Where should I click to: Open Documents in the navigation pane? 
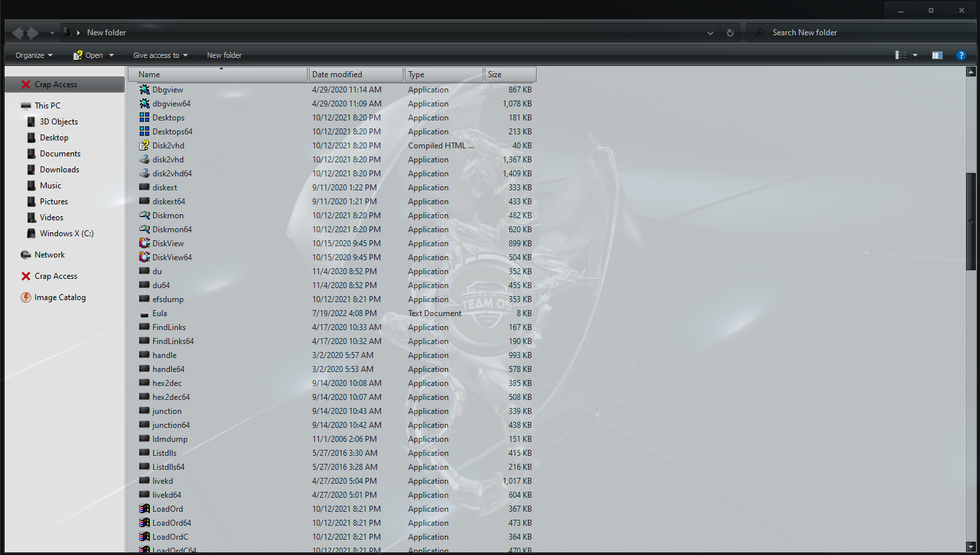(x=60, y=154)
